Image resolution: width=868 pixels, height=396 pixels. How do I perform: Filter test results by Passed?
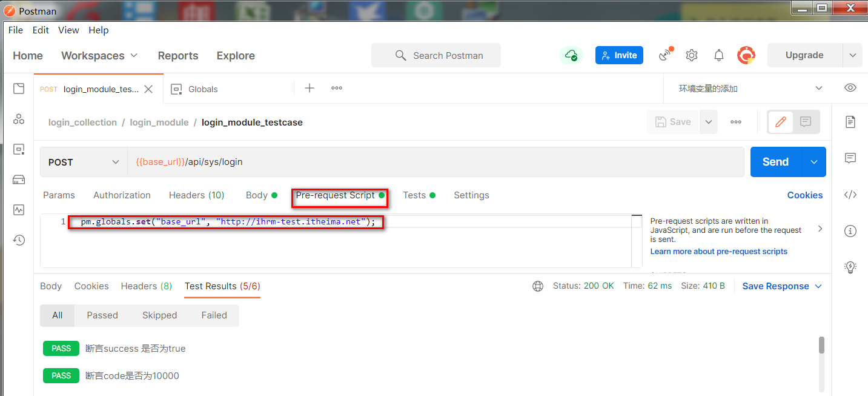(x=102, y=315)
